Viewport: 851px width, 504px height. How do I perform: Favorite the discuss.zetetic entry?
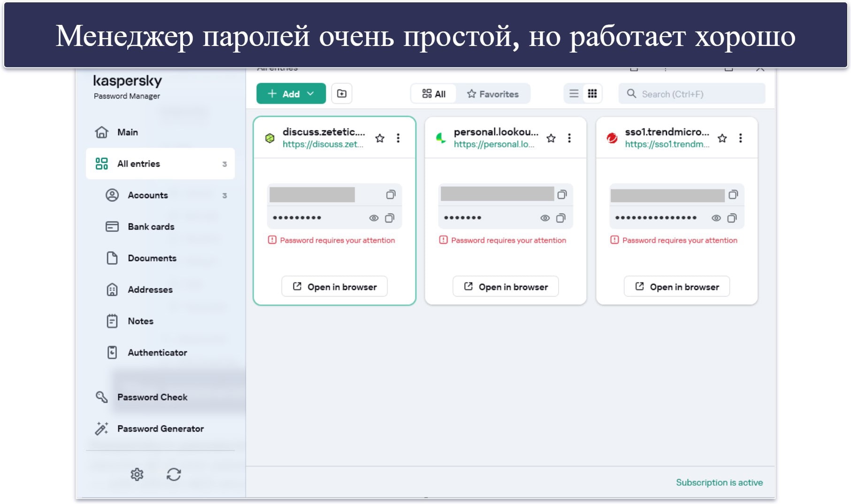(380, 138)
